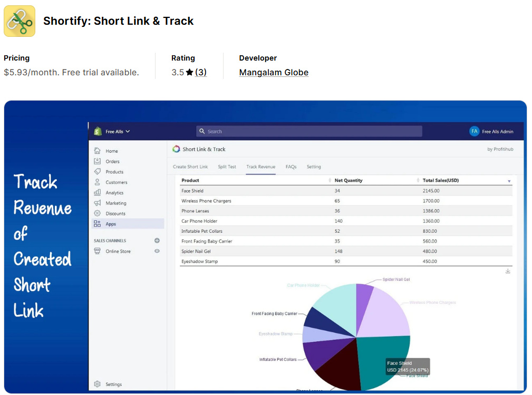Open the FAQs tab

point(291,167)
